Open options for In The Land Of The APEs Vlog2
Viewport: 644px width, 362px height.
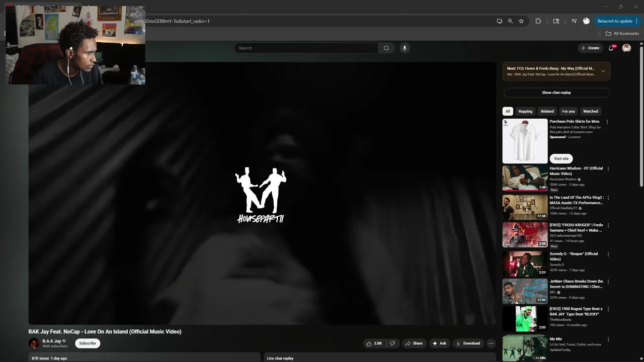[x=608, y=198]
